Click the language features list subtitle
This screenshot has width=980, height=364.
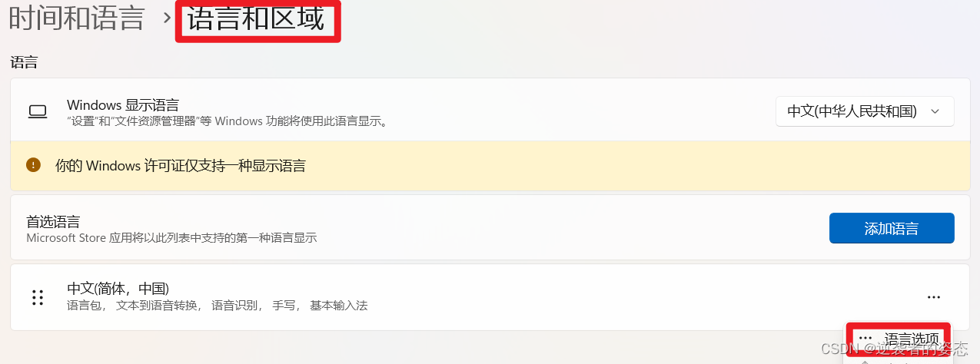tap(218, 306)
